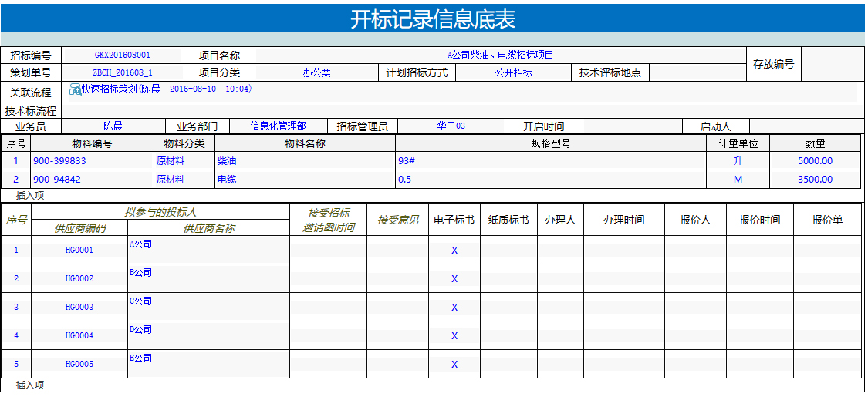The width and height of the screenshot is (868, 397).
Task: Click the 供应商名称 column header
Action: (x=208, y=228)
